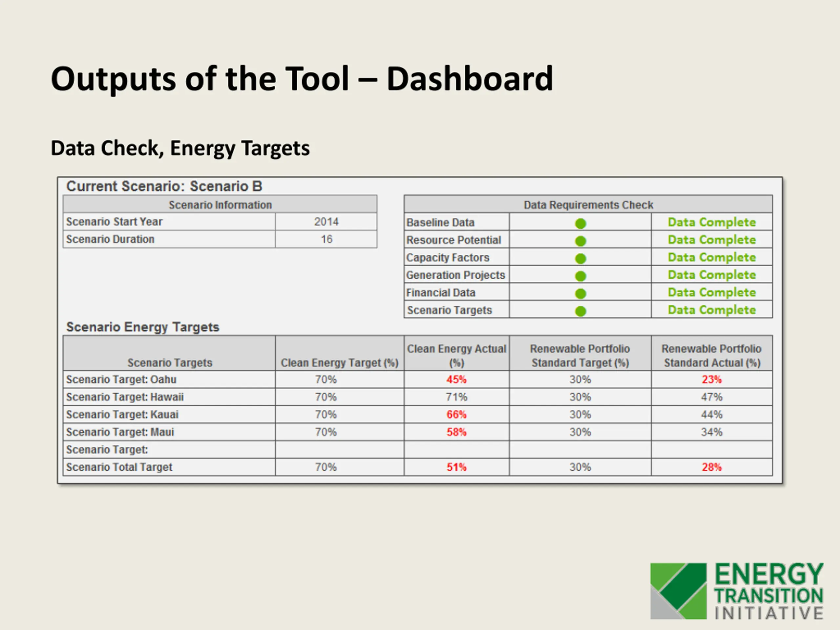Select the Scenario Start Year value 2014

point(326,222)
